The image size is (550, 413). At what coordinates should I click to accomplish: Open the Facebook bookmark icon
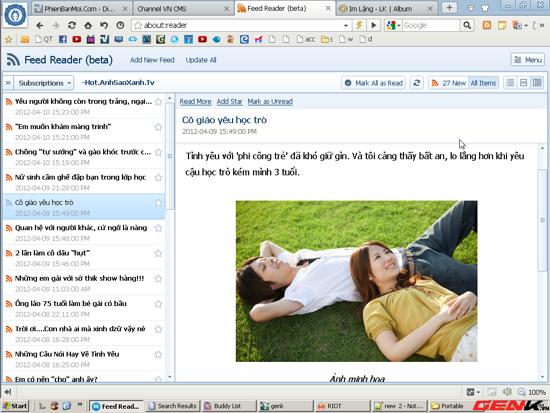(x=63, y=39)
